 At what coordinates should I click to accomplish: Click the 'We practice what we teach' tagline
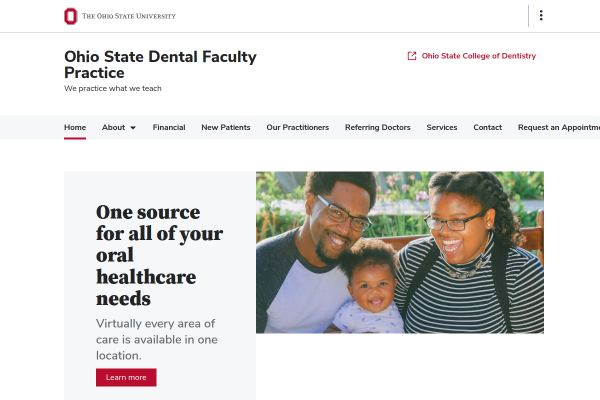click(113, 88)
